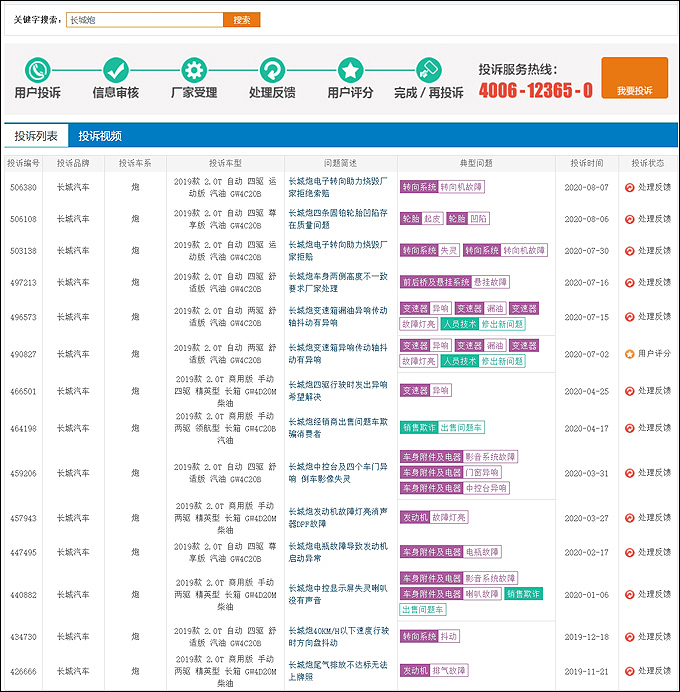Open complaint 长城炮中控显示屏失灵喇叭没有声音
Viewport: 680px width, 692px height.
tap(338, 594)
